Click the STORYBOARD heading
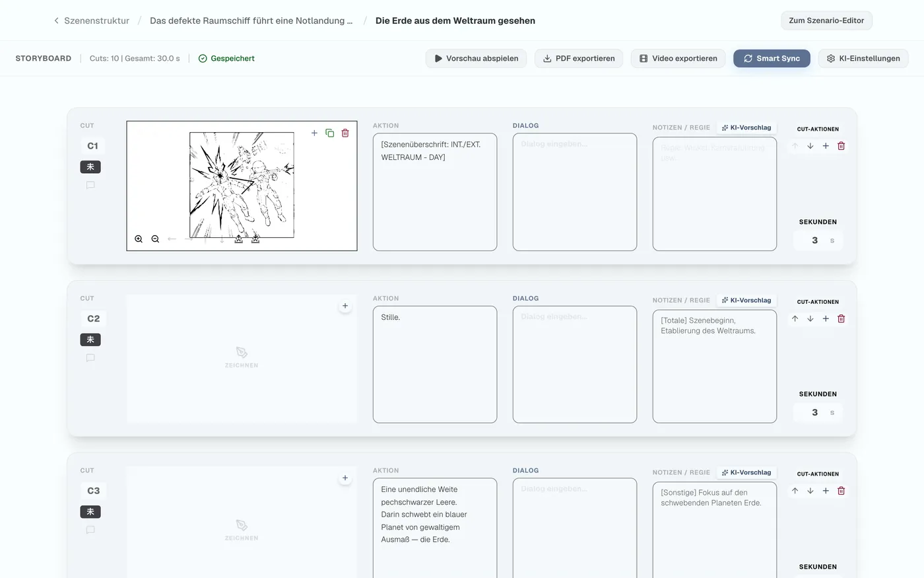 click(44, 58)
